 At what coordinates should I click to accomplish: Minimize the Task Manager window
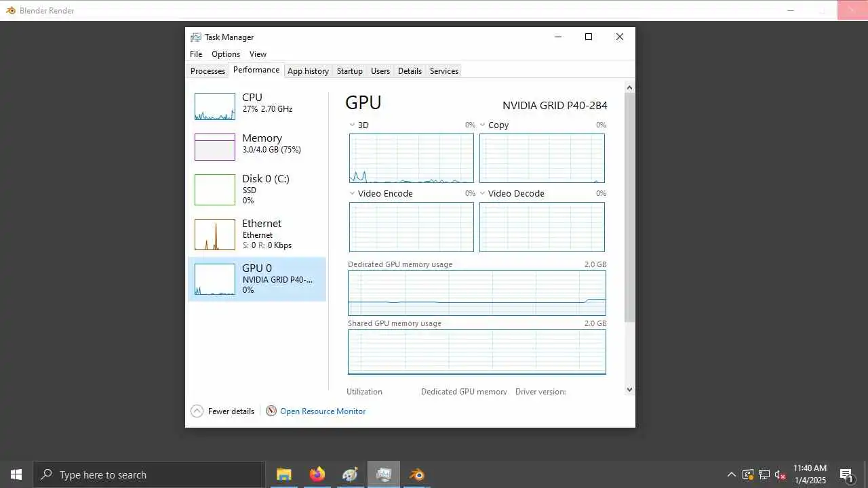[557, 37]
